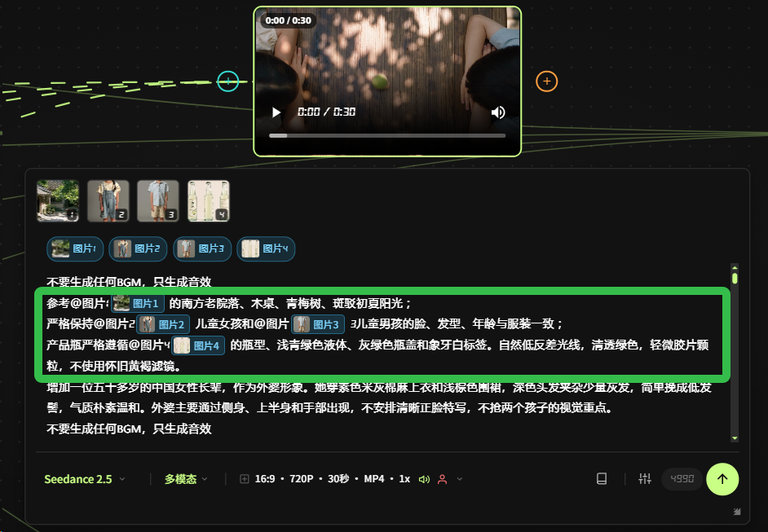Viewport: 768px width, 532px height.
Task: Click the inline 图片4 tag in prompt text
Action: pos(198,345)
